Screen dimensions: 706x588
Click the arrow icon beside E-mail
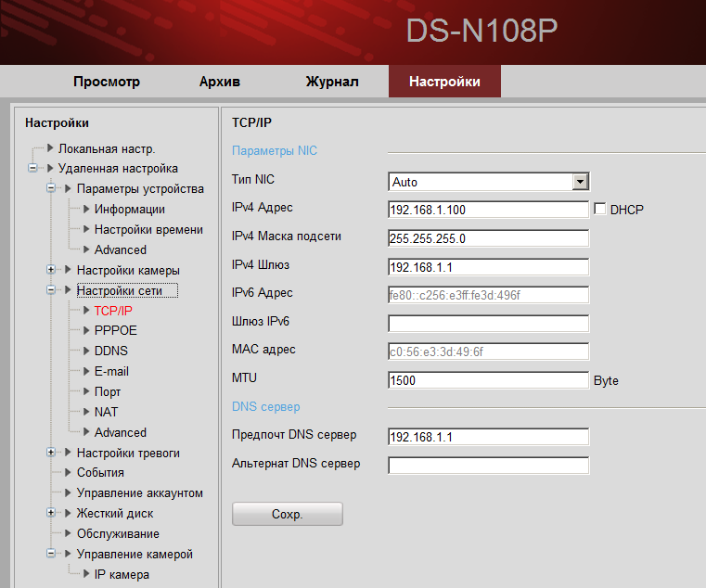click(x=86, y=371)
